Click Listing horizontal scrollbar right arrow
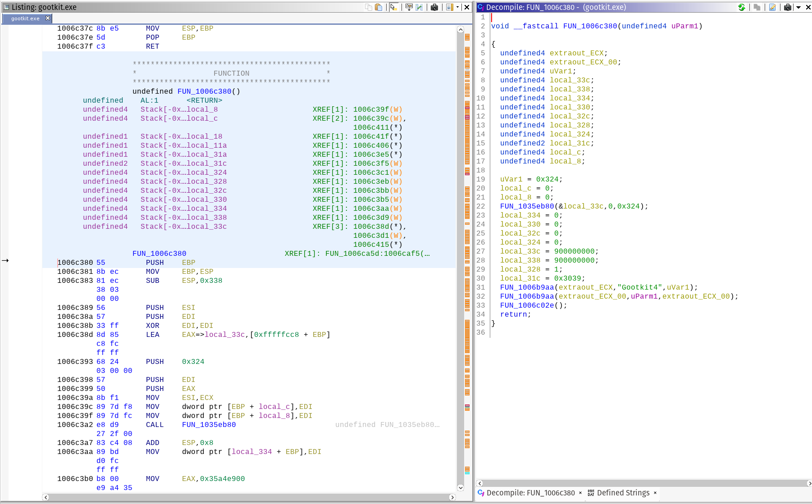812x504 pixels. pos(452,497)
